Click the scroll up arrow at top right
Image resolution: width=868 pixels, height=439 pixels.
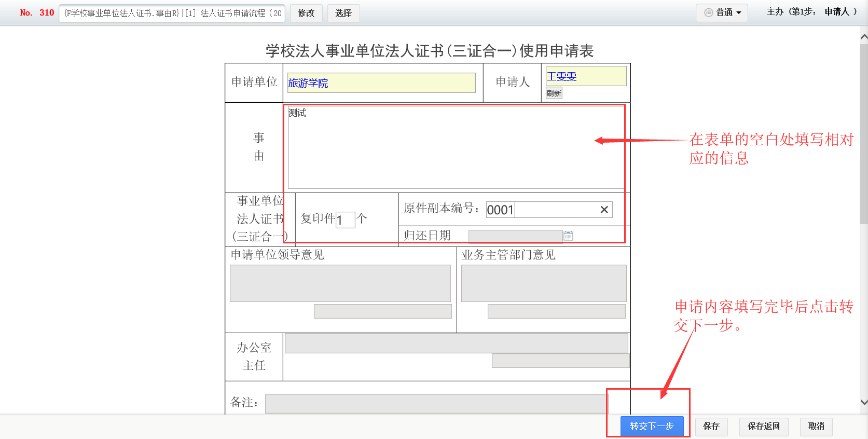pos(864,37)
